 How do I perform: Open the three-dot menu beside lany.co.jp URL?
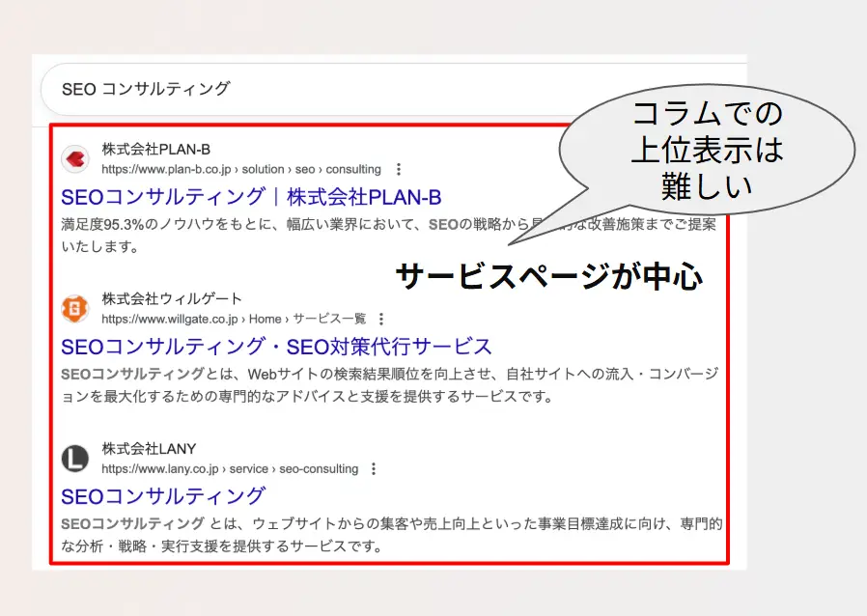(x=374, y=469)
